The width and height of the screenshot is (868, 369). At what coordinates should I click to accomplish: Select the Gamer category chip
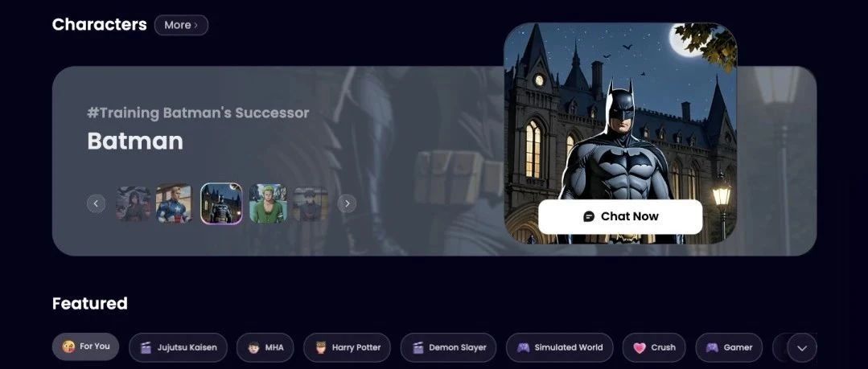click(x=729, y=347)
